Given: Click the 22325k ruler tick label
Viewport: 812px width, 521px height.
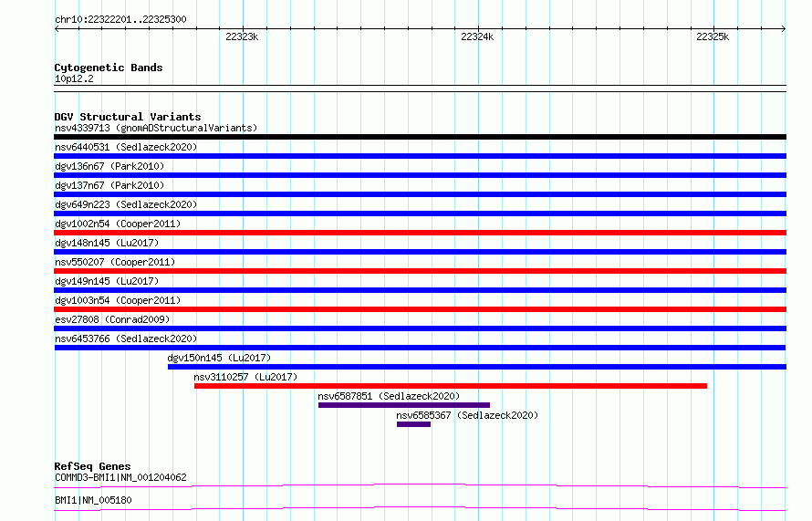Looking at the screenshot, I should pos(713,36).
